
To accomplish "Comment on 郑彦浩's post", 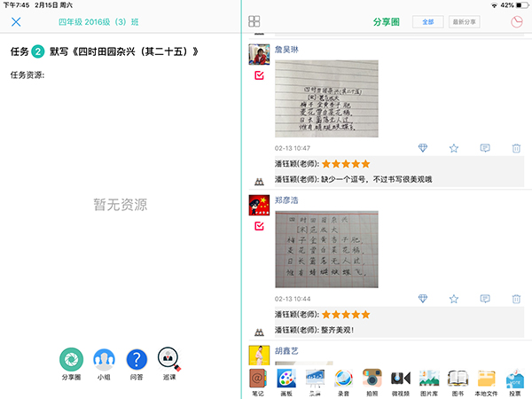I will click(x=485, y=299).
